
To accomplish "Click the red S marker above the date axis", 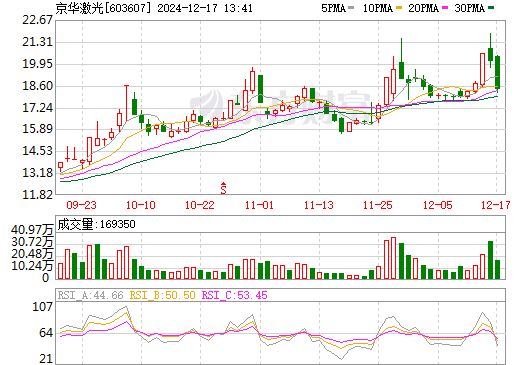I will click(x=223, y=188).
